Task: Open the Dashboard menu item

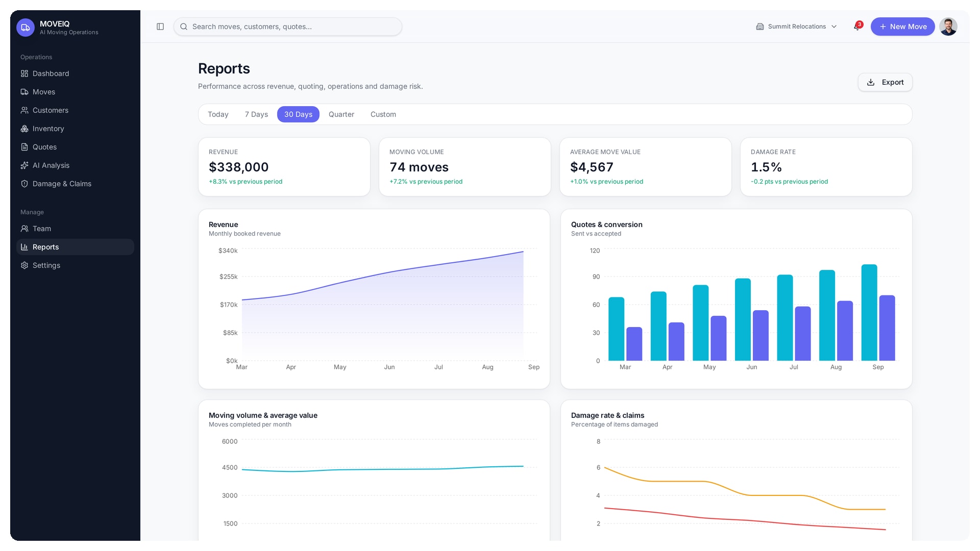Action: point(75,73)
